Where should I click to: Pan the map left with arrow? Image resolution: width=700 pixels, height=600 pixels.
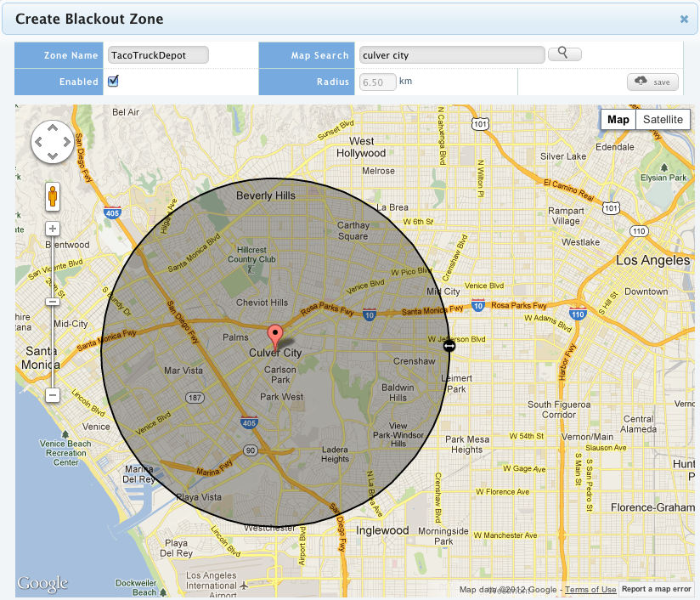(38, 142)
